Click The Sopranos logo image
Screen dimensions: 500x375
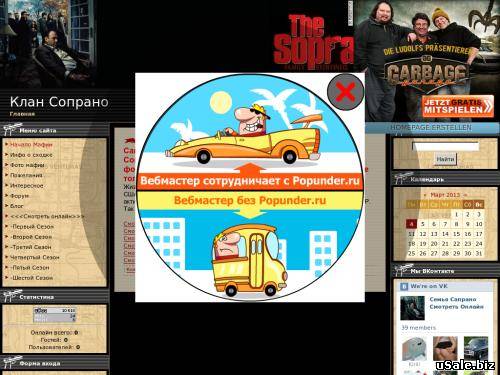point(313,42)
